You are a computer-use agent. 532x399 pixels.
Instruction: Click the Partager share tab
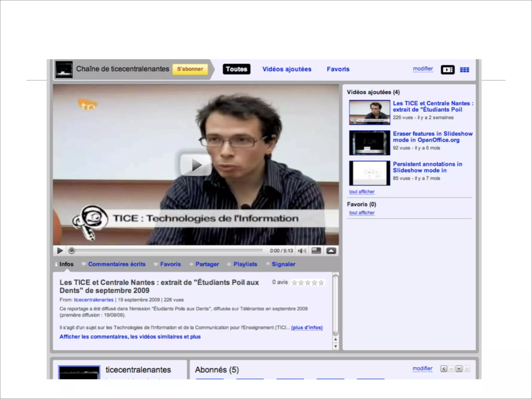207,264
